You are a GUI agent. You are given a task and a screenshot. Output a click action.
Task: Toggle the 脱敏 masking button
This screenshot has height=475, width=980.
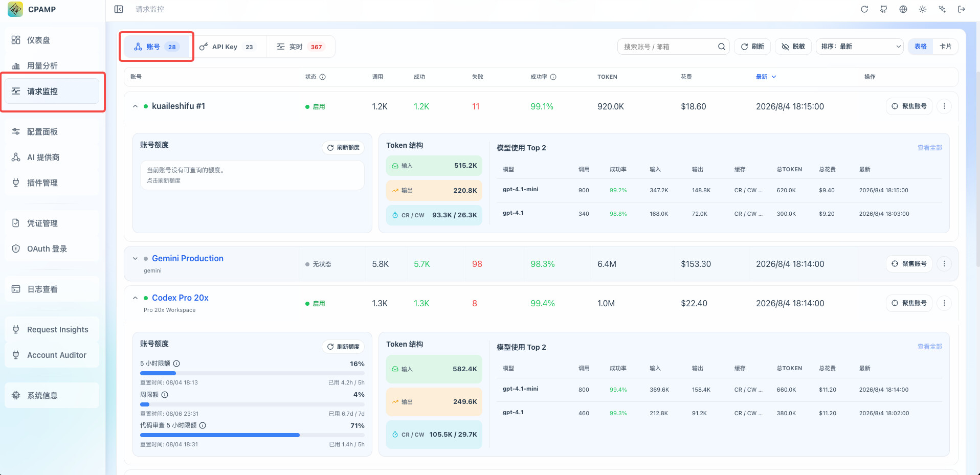tap(793, 47)
